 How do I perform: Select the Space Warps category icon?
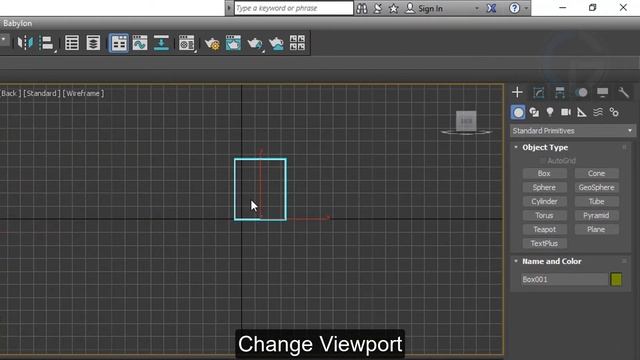tap(598, 112)
